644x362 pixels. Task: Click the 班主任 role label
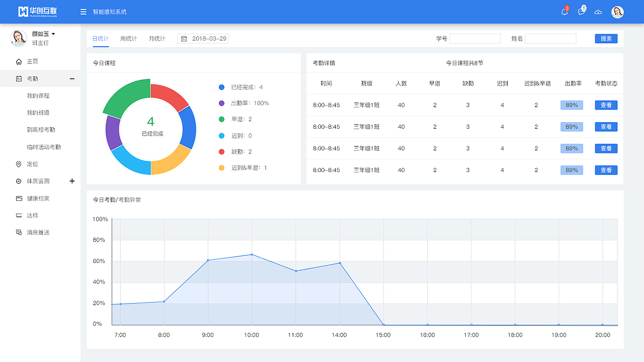point(40,43)
